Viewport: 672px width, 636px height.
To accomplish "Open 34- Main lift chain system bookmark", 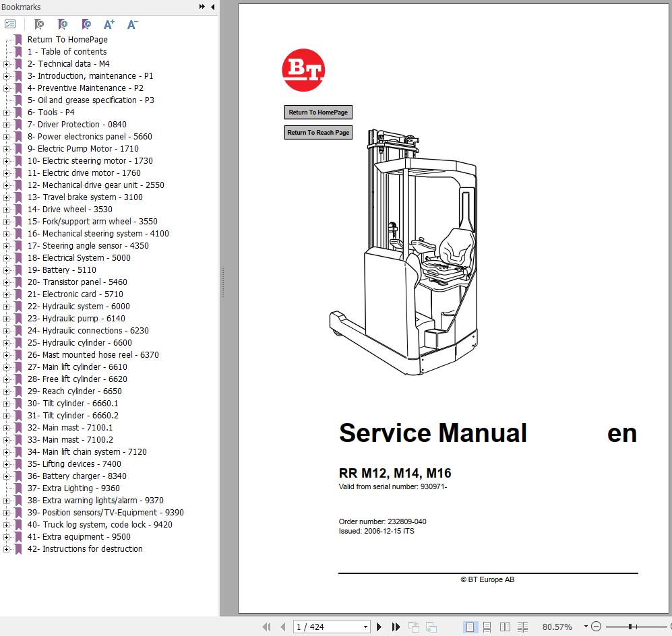I will coord(87,452).
